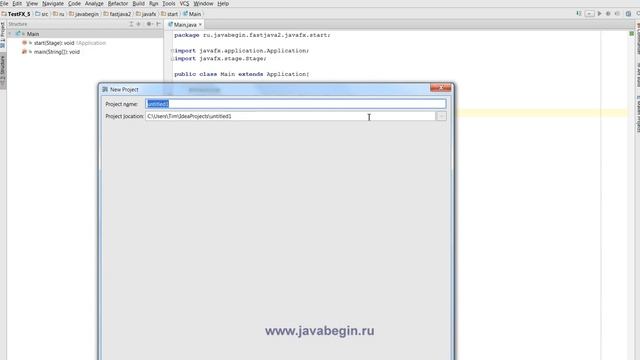Open the Commander side tab
This screenshot has width=640, height=360.
[638, 38]
